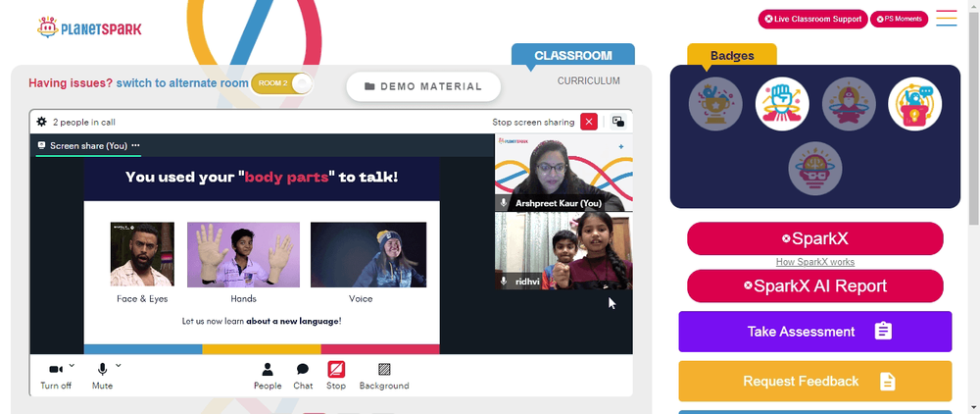This screenshot has width=980, height=414.
Task: Click the folder icon in Demo Material
Action: [x=369, y=86]
